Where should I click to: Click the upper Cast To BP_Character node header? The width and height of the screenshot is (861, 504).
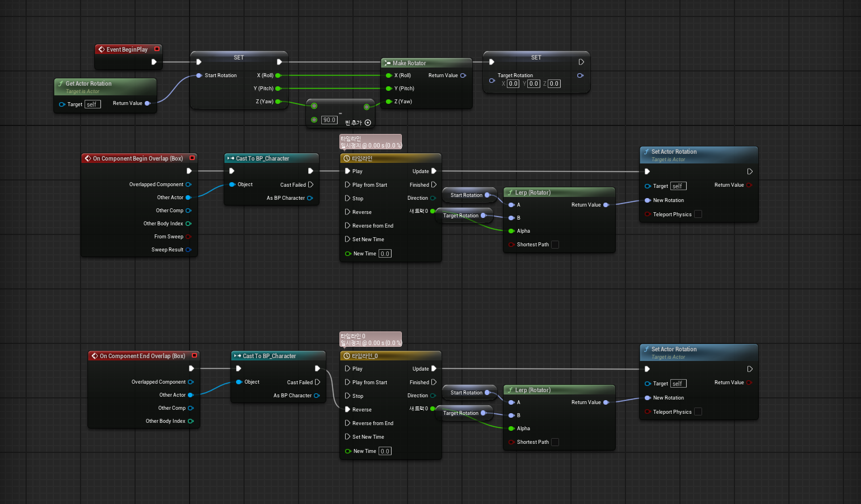(x=271, y=158)
